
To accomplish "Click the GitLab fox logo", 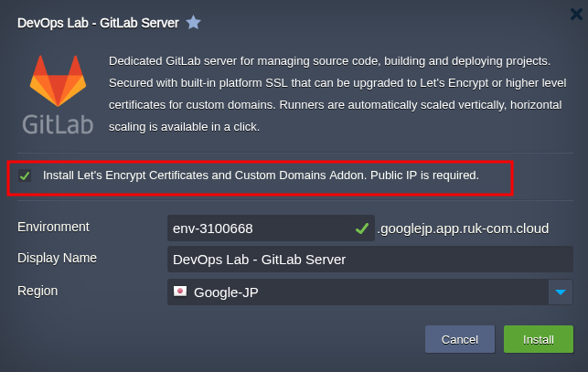I will tap(59, 80).
